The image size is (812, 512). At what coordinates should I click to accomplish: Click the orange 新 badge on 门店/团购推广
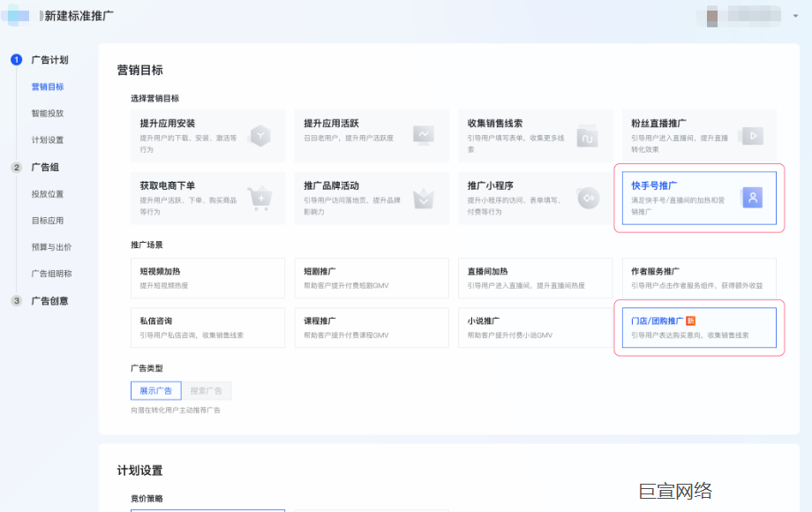690,321
